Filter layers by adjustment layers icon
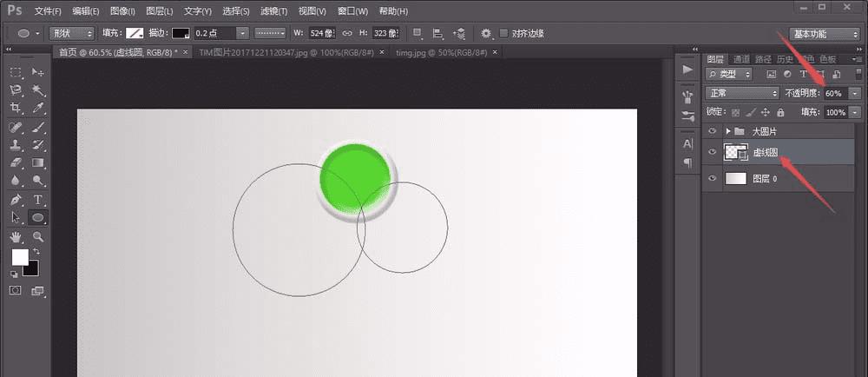 point(787,74)
